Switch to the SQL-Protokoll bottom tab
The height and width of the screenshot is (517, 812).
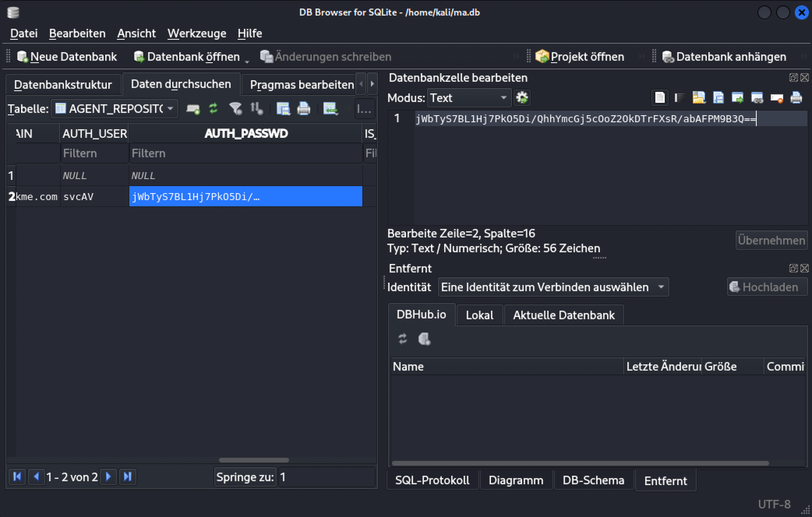[x=432, y=480]
